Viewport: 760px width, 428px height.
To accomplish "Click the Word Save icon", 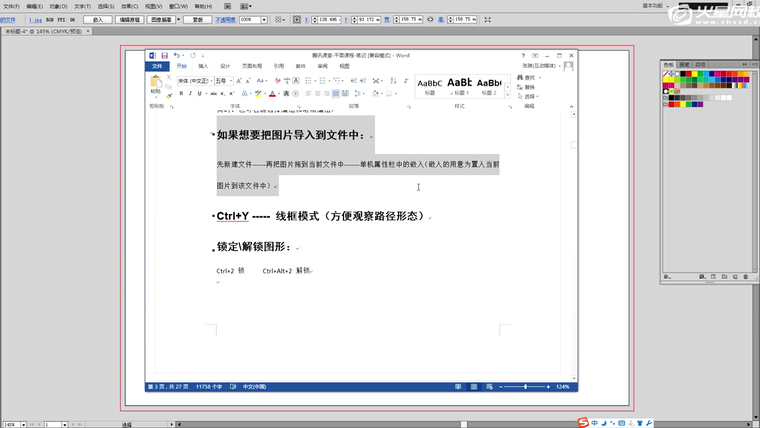I will 163,55.
